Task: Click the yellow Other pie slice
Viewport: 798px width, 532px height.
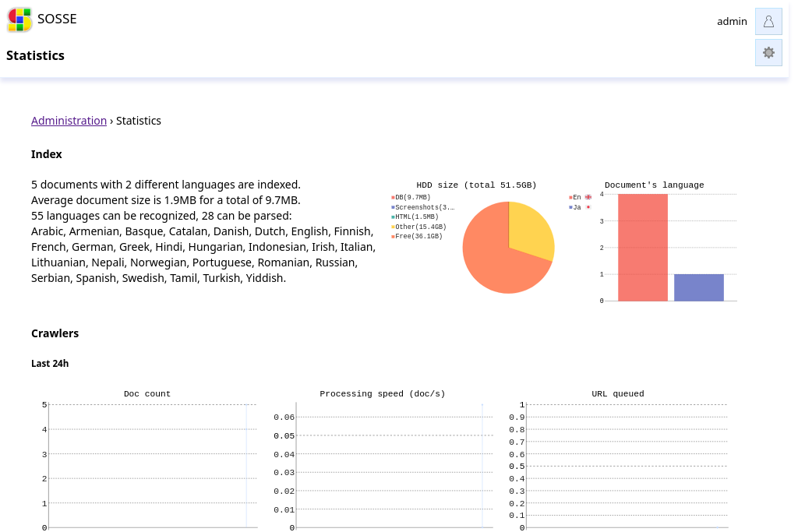Action: (530, 227)
